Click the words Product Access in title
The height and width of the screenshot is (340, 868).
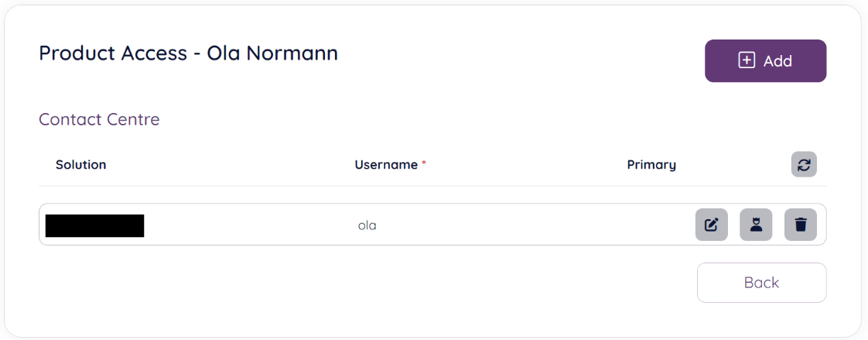point(113,53)
